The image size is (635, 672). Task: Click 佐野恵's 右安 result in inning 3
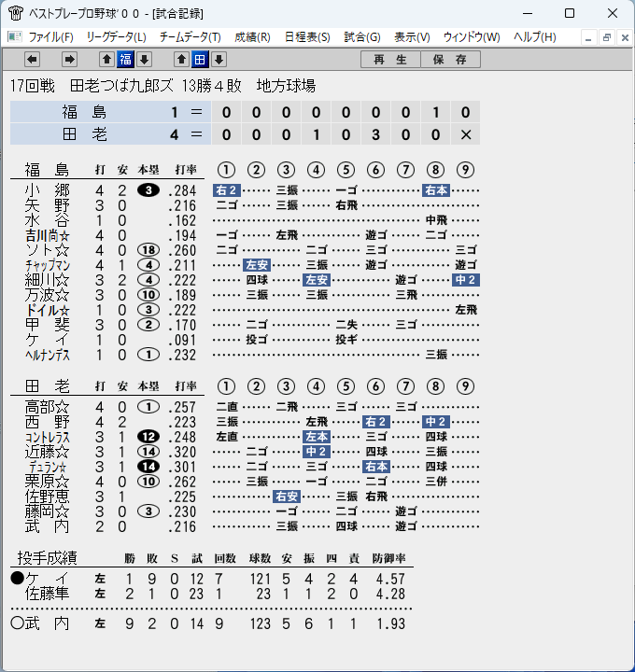click(x=287, y=497)
